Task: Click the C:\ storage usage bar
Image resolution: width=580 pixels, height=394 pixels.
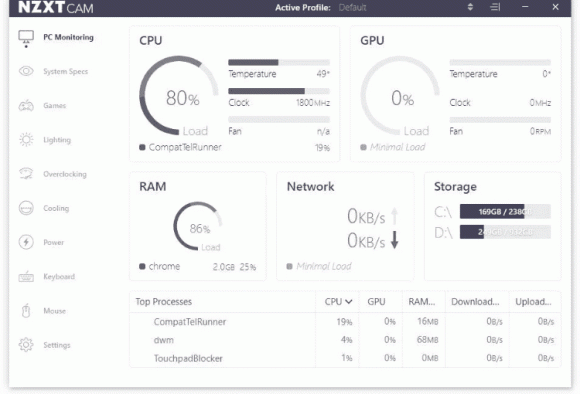Action: click(505, 212)
